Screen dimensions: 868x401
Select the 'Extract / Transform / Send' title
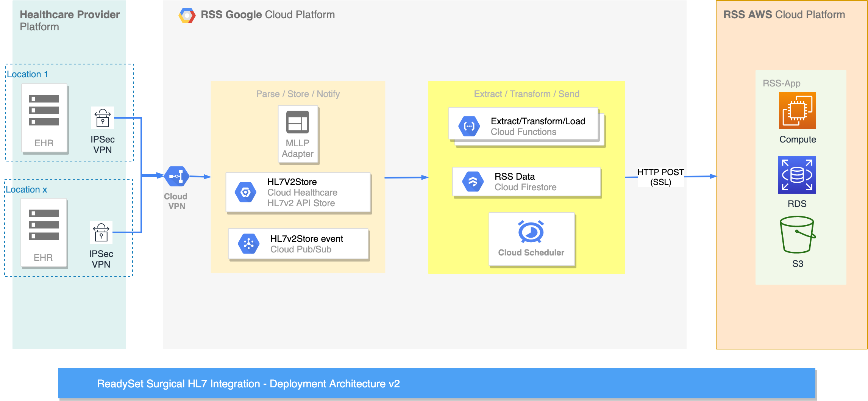point(527,94)
